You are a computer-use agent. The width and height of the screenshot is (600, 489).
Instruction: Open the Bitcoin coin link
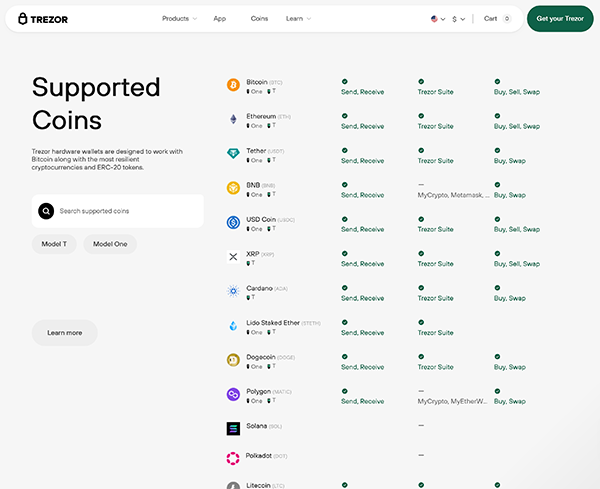tap(257, 82)
